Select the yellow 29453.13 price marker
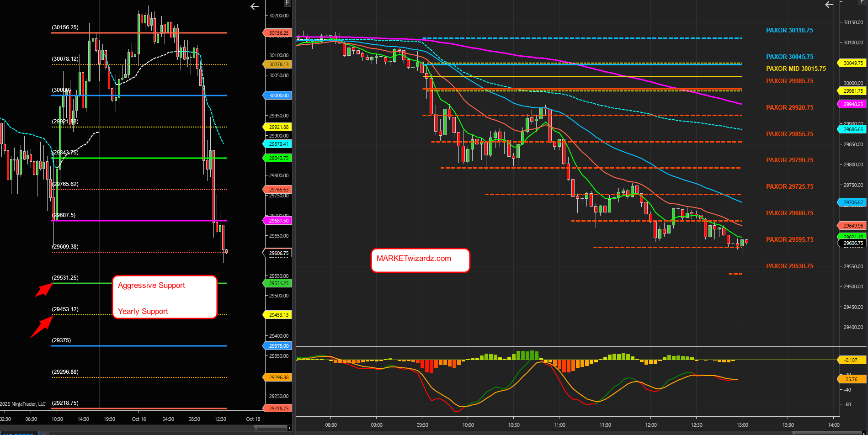868x435 pixels. click(277, 315)
